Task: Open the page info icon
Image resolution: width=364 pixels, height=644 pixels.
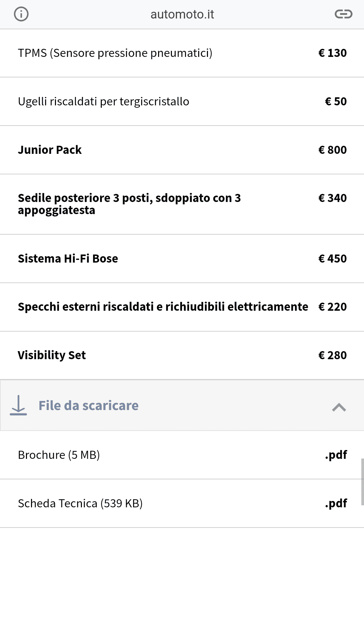Action: pyautogui.click(x=21, y=14)
